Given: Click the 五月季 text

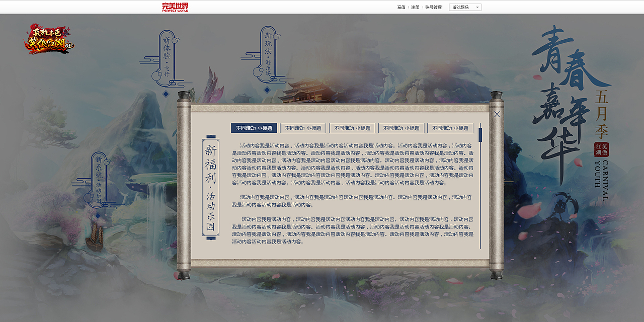Looking at the screenshot, I should click(602, 115).
